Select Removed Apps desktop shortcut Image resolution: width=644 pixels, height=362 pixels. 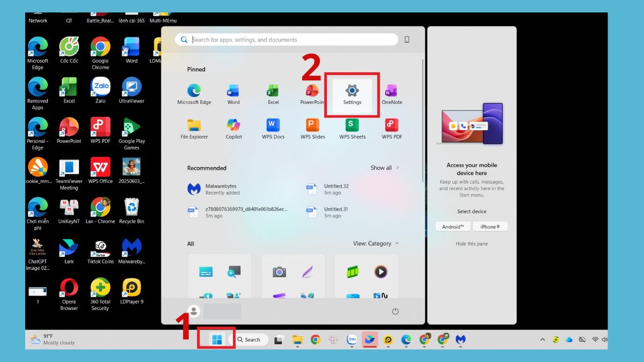pos(38,94)
